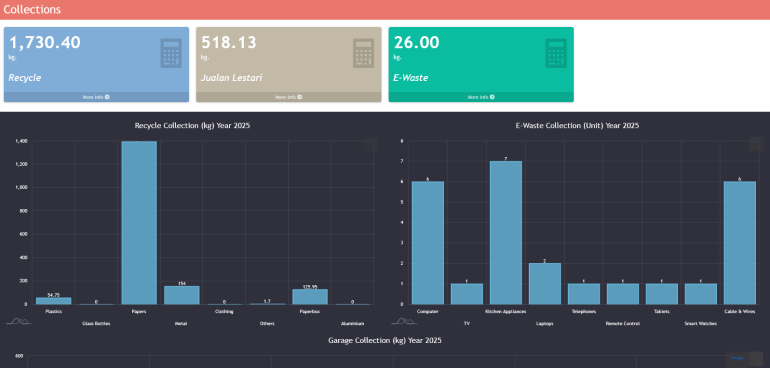Click the 'Clothing' axis label
770x368 pixels.
224,311
